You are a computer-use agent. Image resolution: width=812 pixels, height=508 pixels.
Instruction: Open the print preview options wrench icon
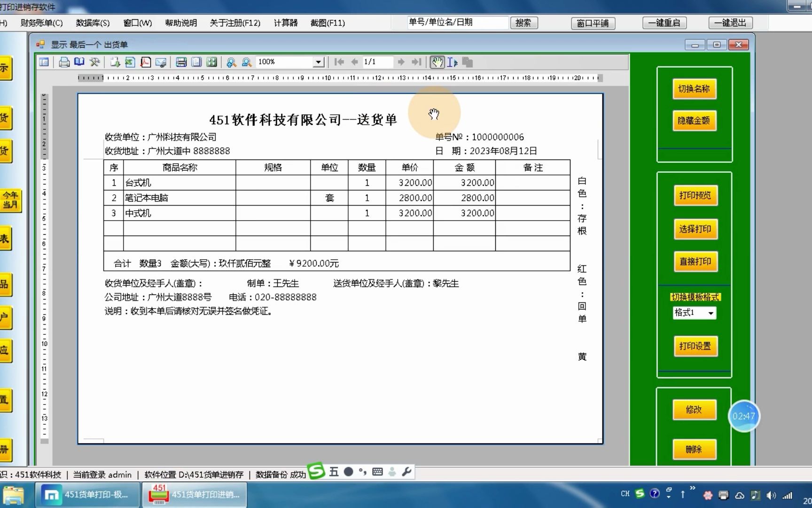[94, 62]
